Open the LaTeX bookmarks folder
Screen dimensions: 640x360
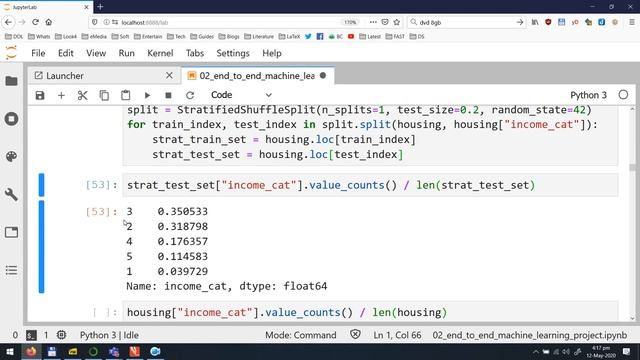[x=289, y=36]
